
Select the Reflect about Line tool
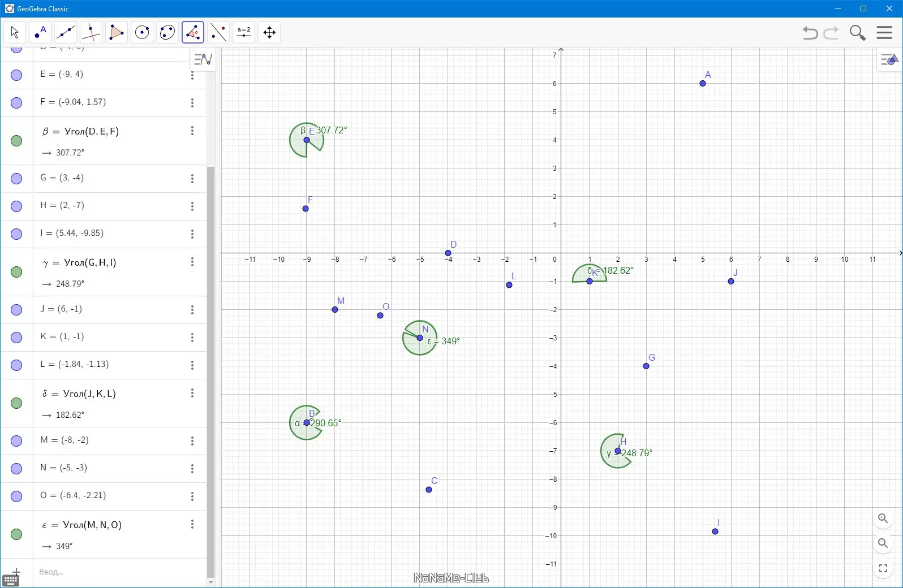pyautogui.click(x=218, y=32)
